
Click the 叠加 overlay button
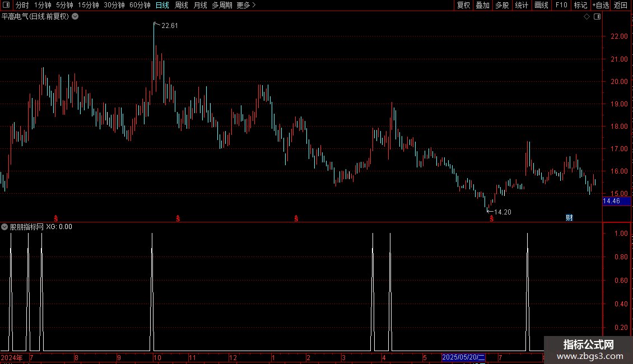(483, 5)
